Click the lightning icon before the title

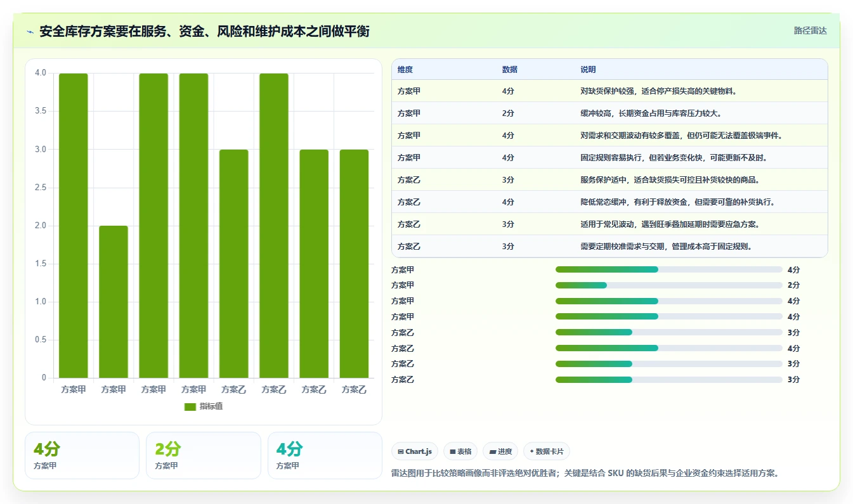tap(30, 32)
